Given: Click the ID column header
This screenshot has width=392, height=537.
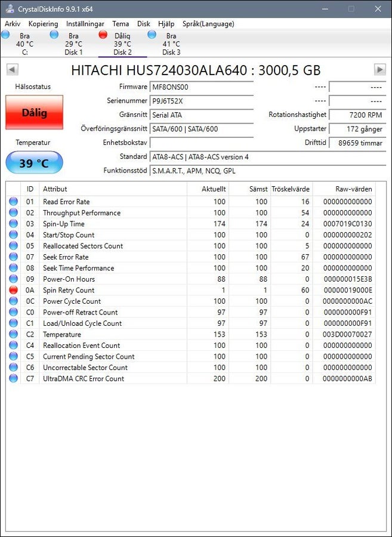Looking at the screenshot, I should [x=30, y=189].
